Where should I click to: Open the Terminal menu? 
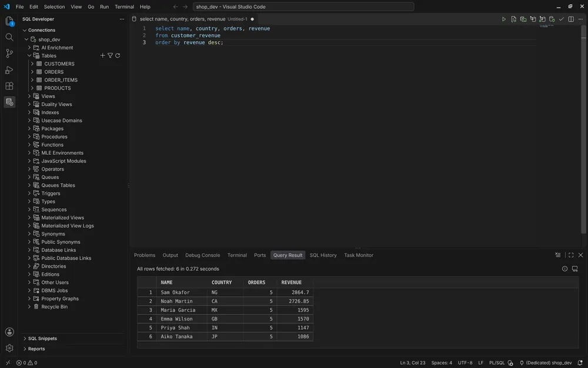(124, 6)
